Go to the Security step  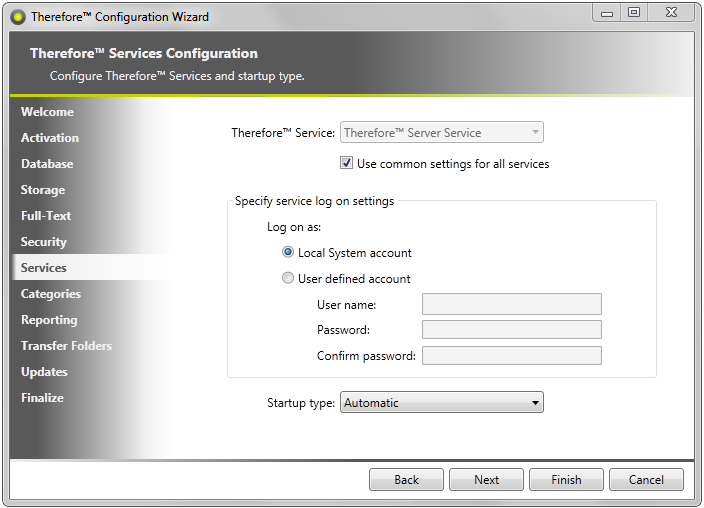(x=44, y=242)
